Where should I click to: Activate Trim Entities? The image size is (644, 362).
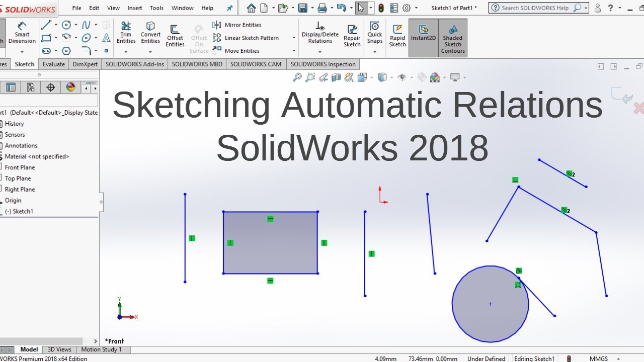(126, 33)
